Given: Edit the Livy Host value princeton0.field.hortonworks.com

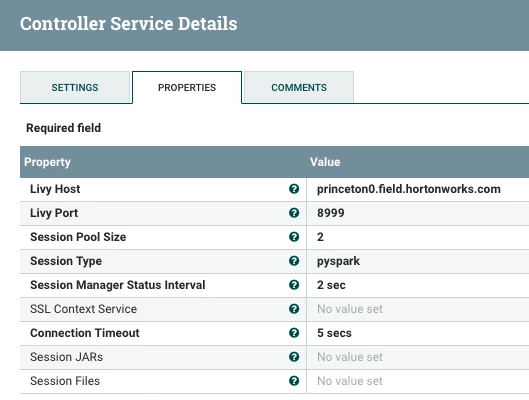Looking at the screenshot, I should point(409,189).
